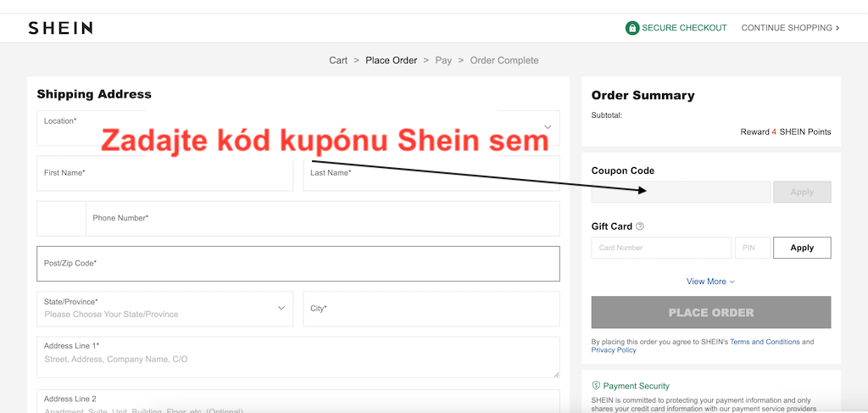Expand the State/Province dropdown
Image resolution: width=868 pixels, height=413 pixels.
click(165, 309)
